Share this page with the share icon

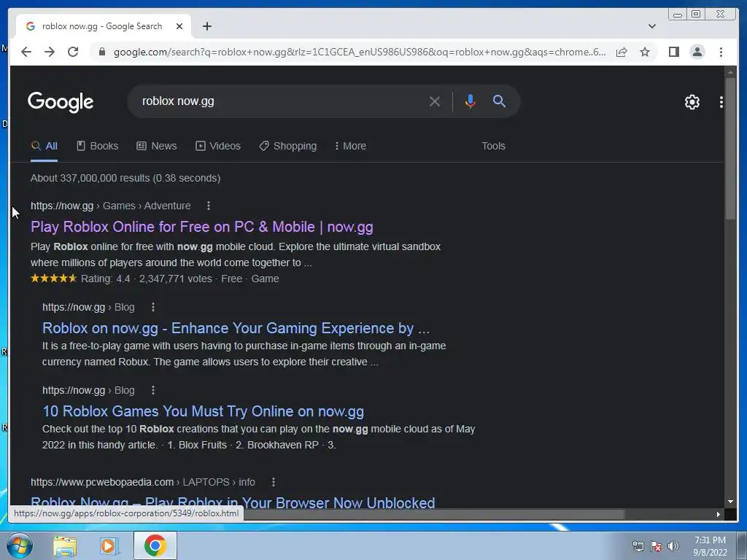click(622, 52)
